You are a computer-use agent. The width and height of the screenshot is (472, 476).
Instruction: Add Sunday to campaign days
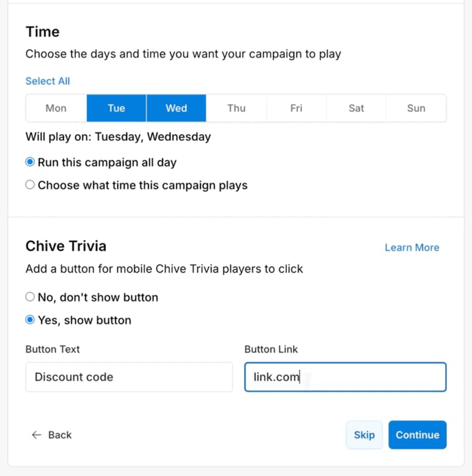(x=416, y=108)
